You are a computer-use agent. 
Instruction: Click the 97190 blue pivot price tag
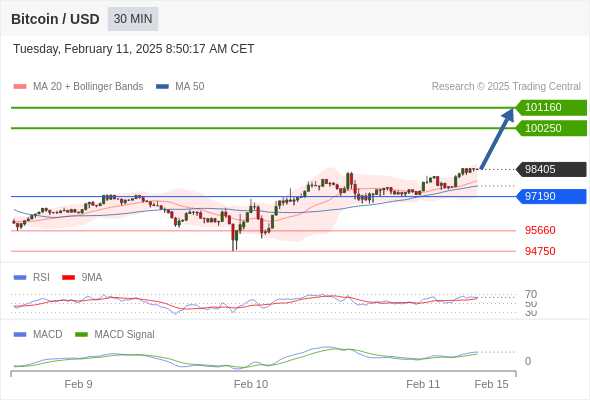tap(551, 196)
